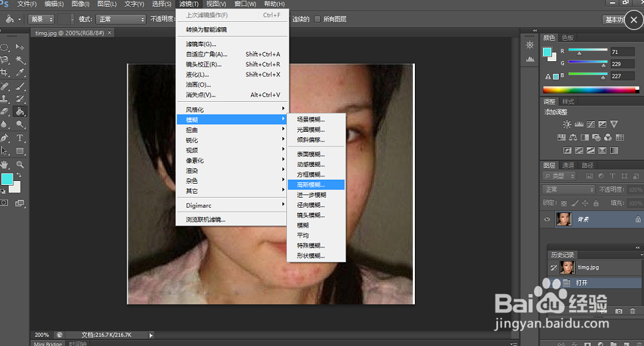Select the Healing Brush tool
Image resolution: width=644 pixels, height=346 pixels.
pos(5,86)
